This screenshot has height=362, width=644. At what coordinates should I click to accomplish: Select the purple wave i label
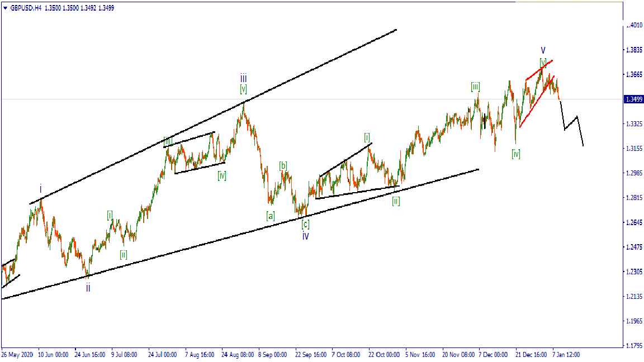(x=41, y=189)
